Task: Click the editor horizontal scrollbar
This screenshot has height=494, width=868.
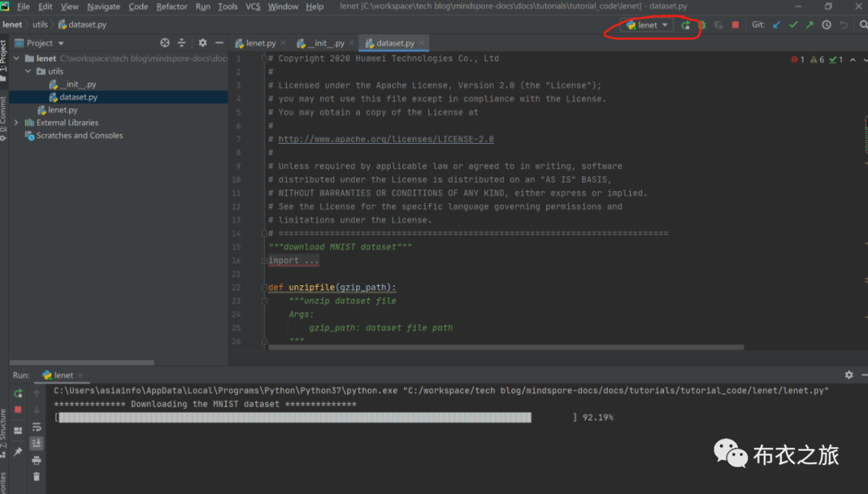Action: tap(506, 347)
